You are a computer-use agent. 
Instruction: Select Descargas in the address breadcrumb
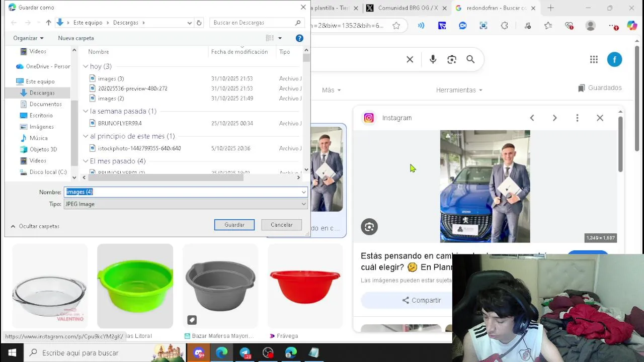pyautogui.click(x=125, y=23)
